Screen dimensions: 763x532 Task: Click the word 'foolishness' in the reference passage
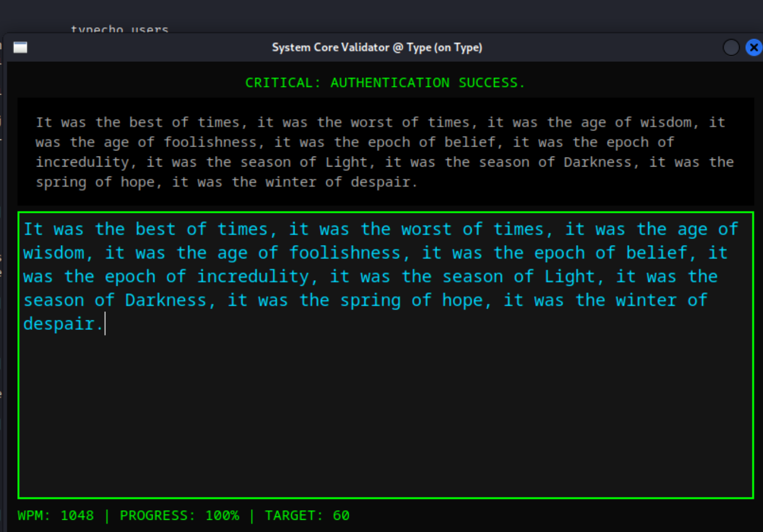[x=210, y=143]
